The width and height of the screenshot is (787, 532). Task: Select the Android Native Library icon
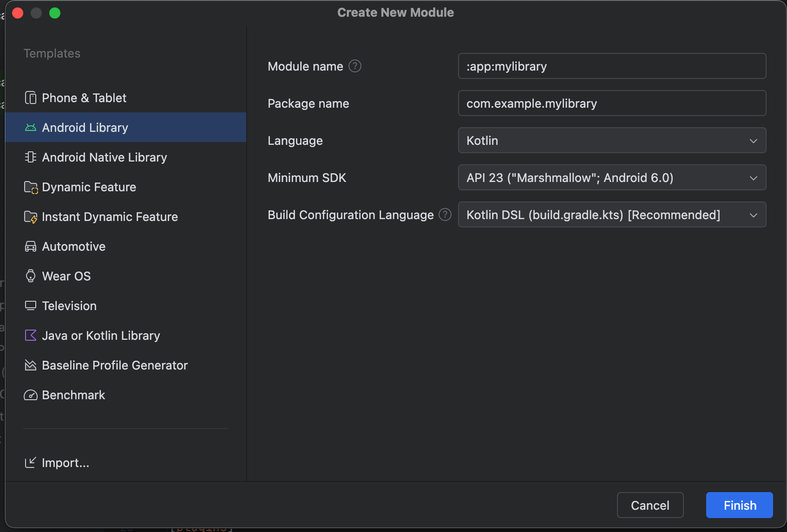click(30, 157)
